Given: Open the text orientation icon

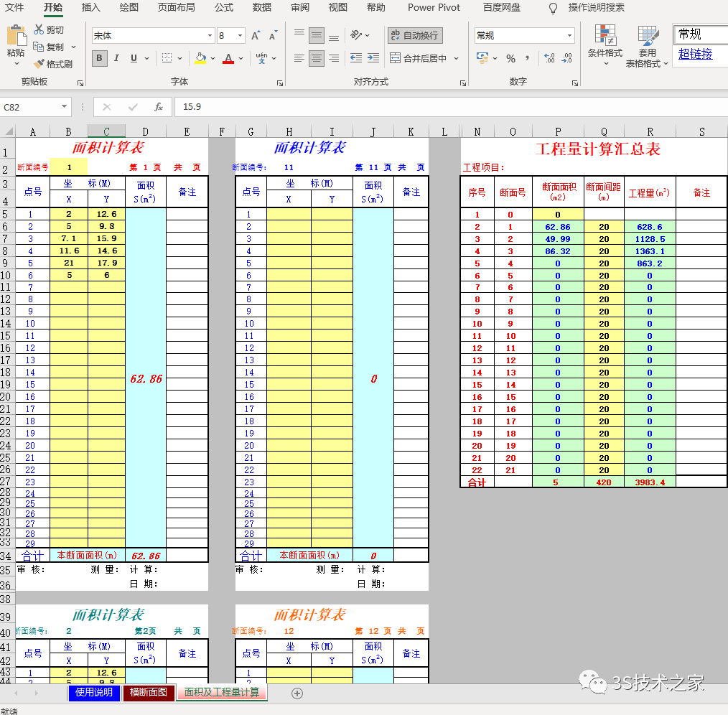Looking at the screenshot, I should click(x=356, y=35).
